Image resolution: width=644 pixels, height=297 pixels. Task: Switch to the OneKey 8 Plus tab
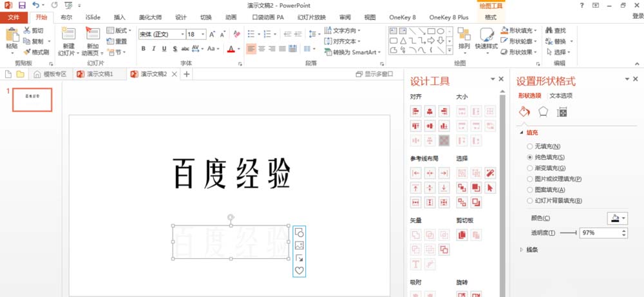[x=448, y=17]
